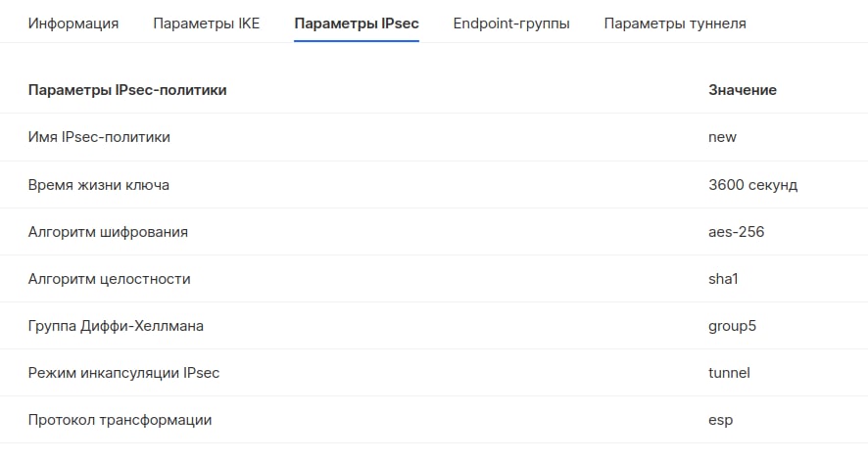
Task: Click the sha1 integrity value
Action: point(723,279)
